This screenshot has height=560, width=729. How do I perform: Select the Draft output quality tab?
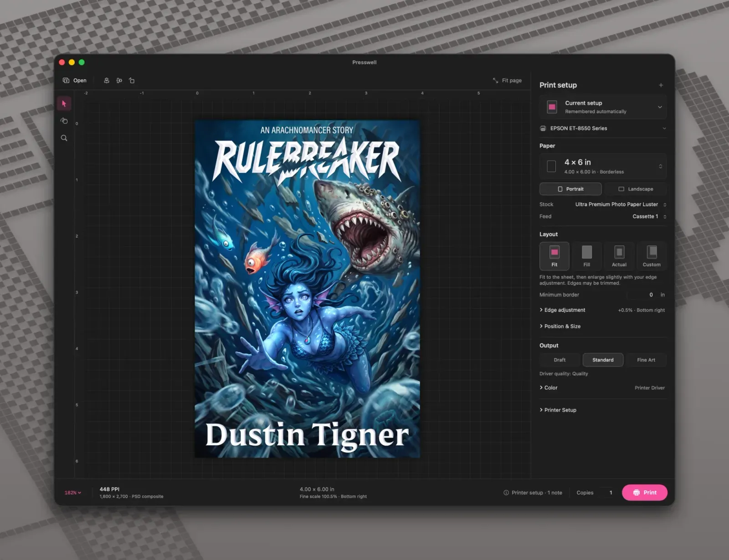tap(560, 360)
